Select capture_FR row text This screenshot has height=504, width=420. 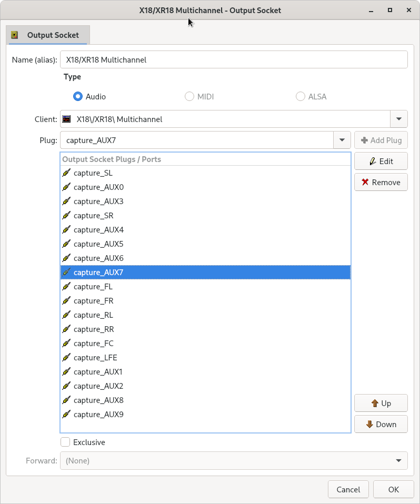coord(94,301)
